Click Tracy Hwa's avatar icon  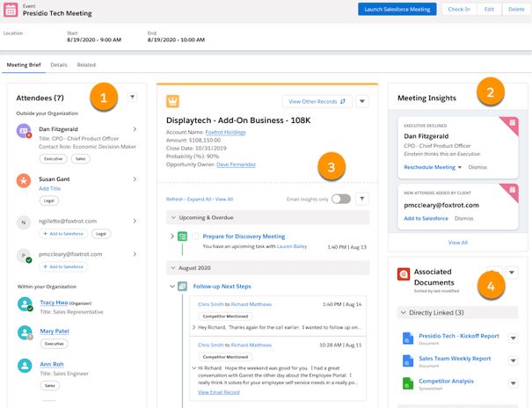(x=26, y=304)
